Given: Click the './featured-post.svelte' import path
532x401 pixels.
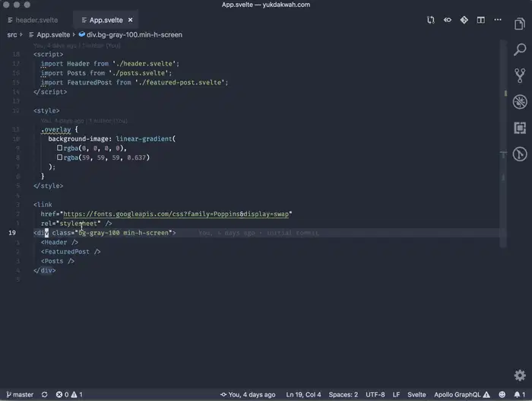Looking at the screenshot, I should click(x=180, y=83).
